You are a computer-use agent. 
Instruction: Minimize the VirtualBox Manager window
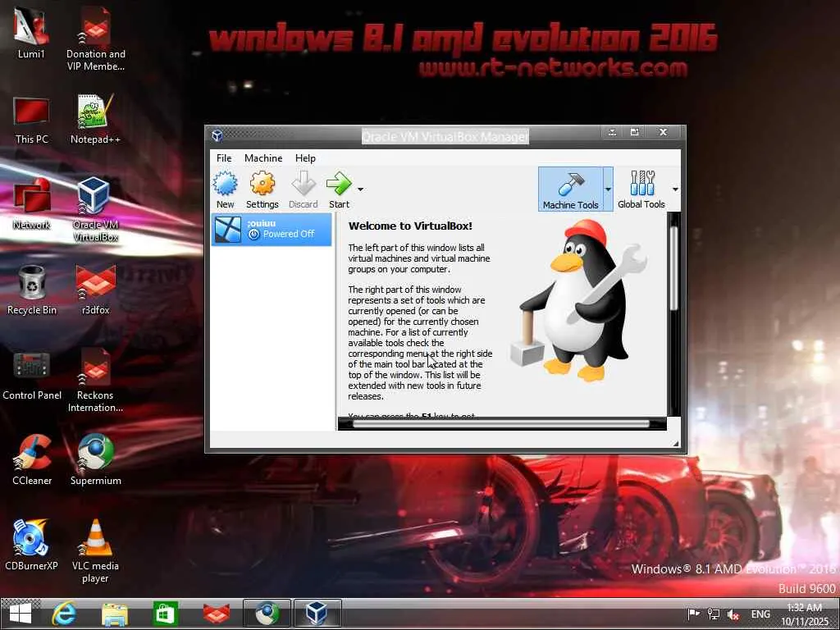(612, 132)
